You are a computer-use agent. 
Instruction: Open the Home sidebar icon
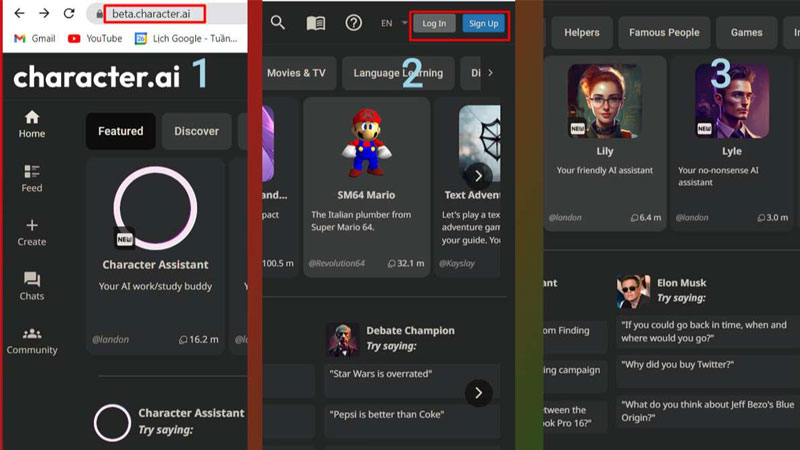coord(32,124)
